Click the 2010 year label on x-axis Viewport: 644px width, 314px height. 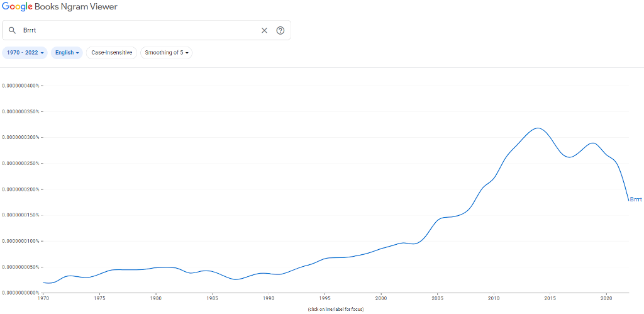494,298
